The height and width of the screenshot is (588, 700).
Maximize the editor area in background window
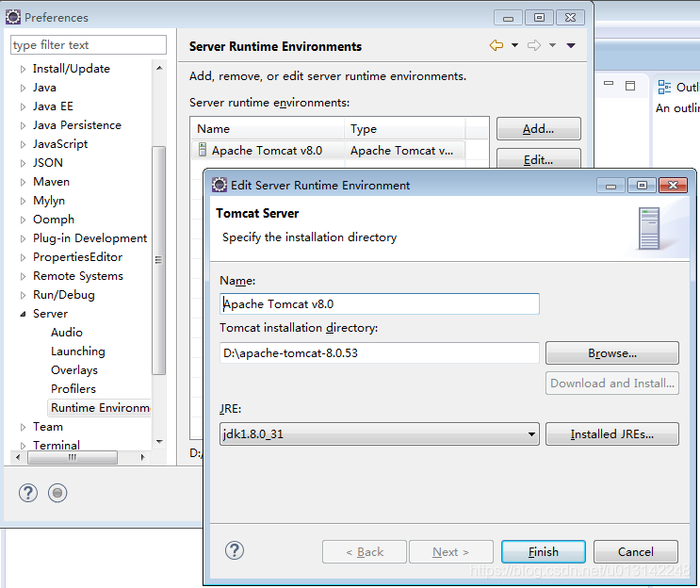(630, 86)
